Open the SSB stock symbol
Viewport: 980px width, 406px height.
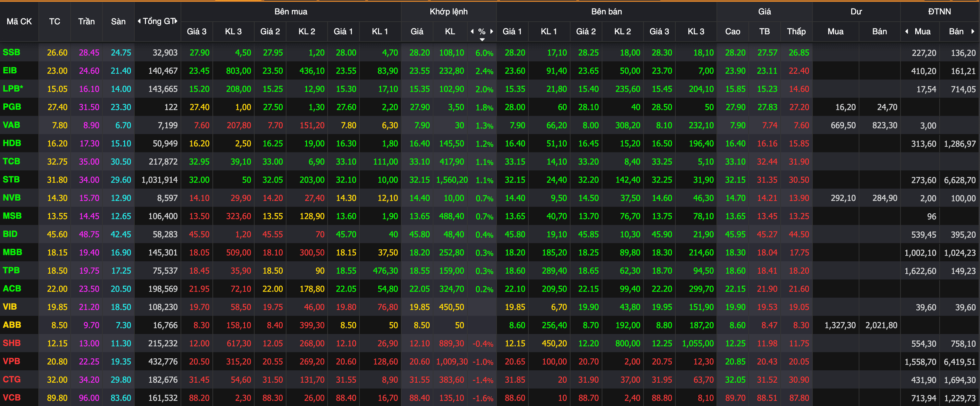pos(11,52)
